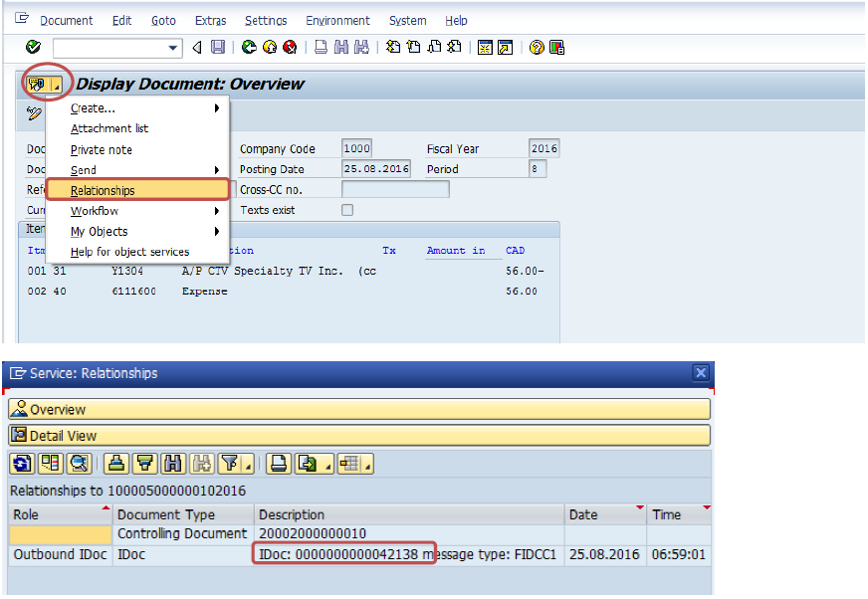Click the red Cancel icon in toolbar
The image size is (868, 599).
[x=290, y=47]
